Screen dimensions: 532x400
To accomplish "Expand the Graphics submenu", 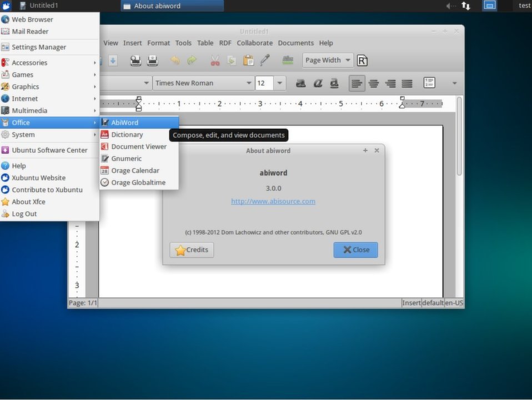I will 49,87.
